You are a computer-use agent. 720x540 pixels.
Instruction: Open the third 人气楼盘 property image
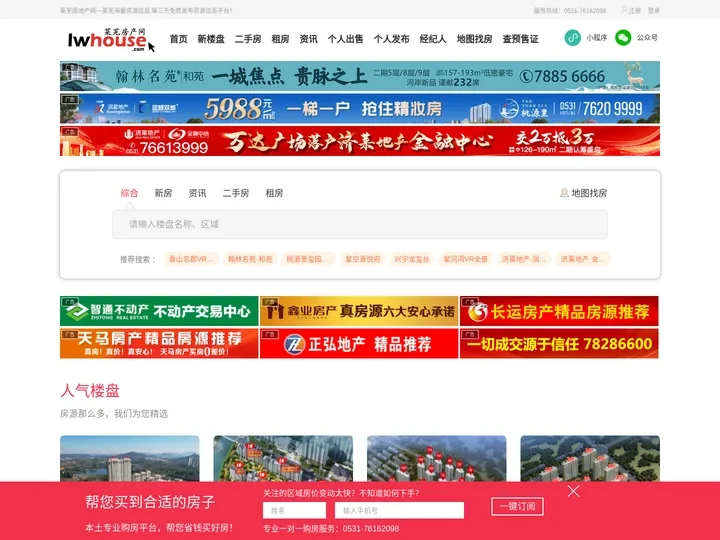coord(437,458)
